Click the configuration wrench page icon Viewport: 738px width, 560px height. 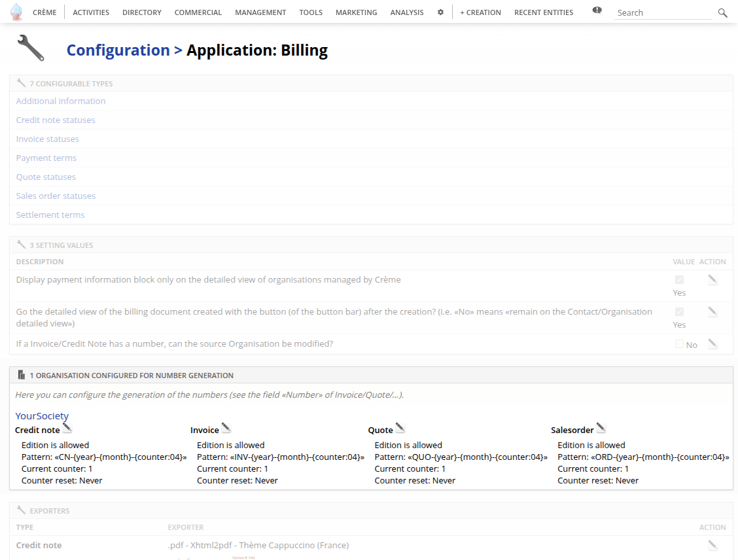coord(31,48)
